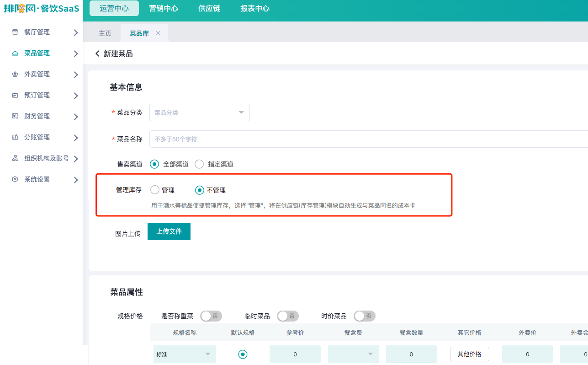
Task: Expand 预订管理 with its chevron
Action: coord(76,96)
